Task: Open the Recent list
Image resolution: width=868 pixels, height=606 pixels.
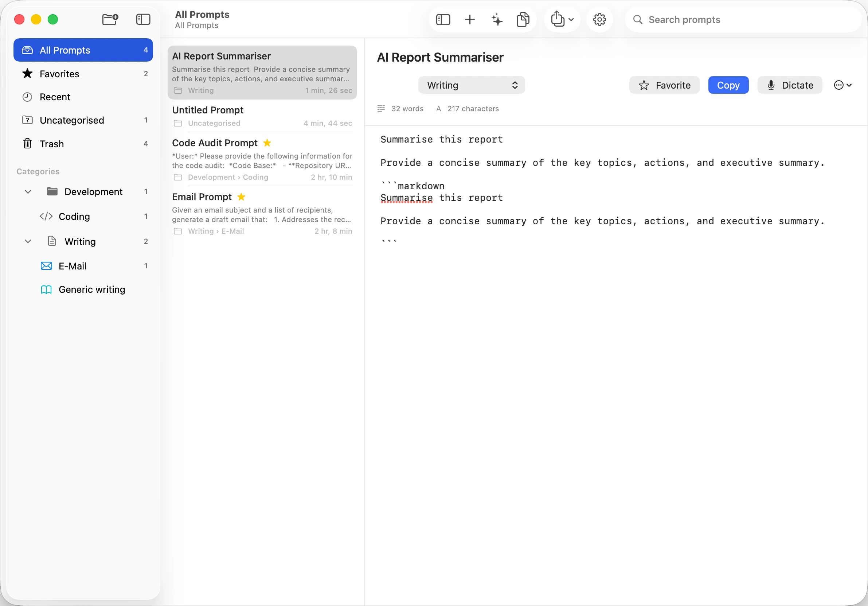Action: pyautogui.click(x=83, y=97)
